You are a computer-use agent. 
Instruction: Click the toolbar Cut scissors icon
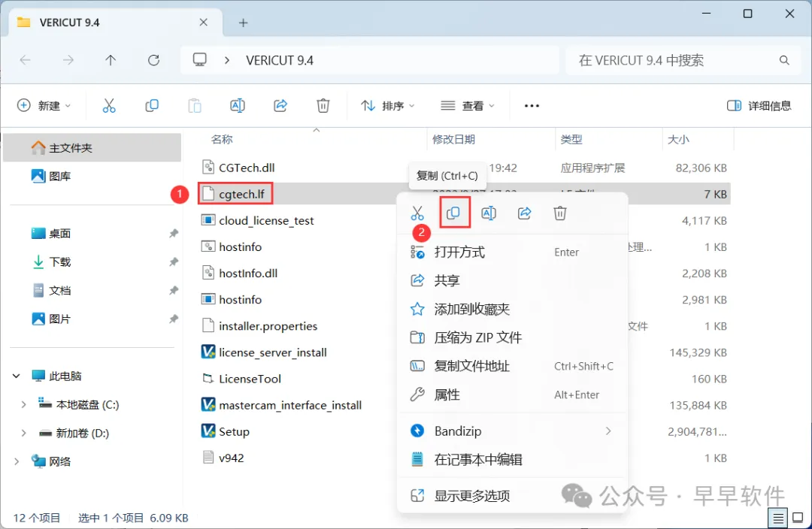pyautogui.click(x=109, y=106)
